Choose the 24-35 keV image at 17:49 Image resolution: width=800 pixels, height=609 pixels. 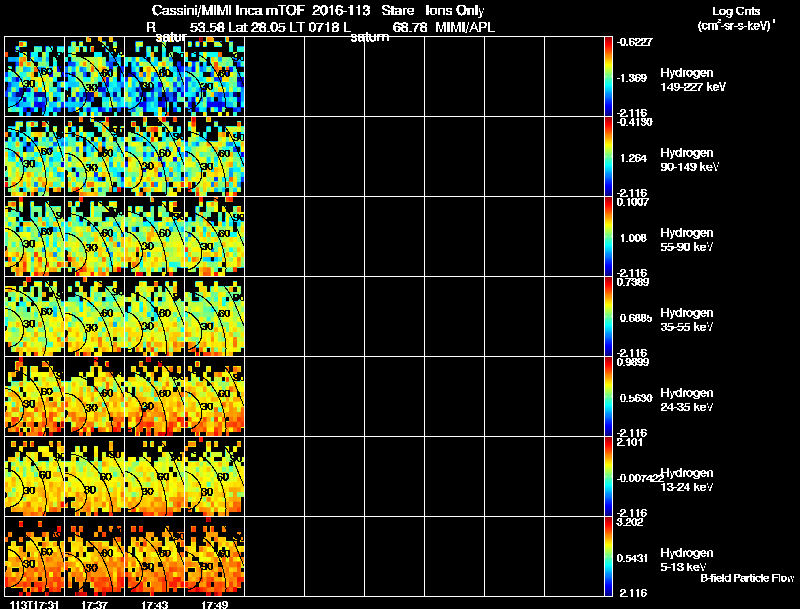click(x=215, y=397)
